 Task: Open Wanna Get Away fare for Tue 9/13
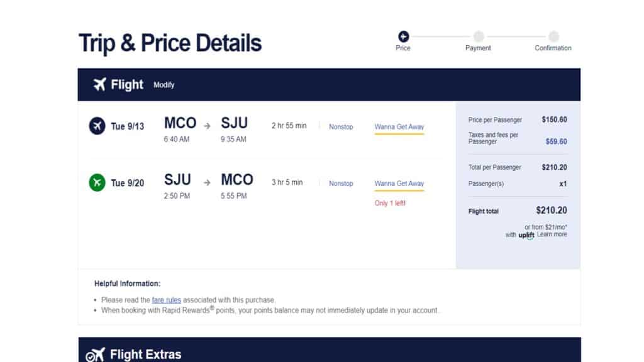pyautogui.click(x=399, y=127)
